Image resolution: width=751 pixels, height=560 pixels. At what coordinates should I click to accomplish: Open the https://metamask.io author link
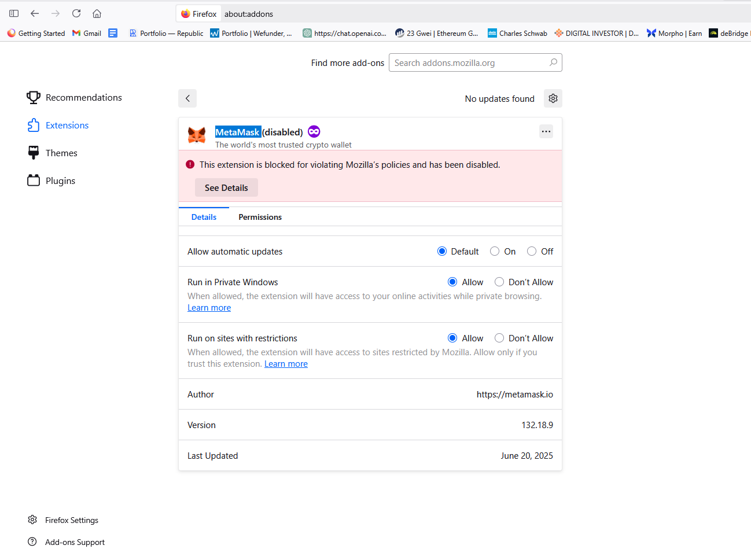pos(515,394)
